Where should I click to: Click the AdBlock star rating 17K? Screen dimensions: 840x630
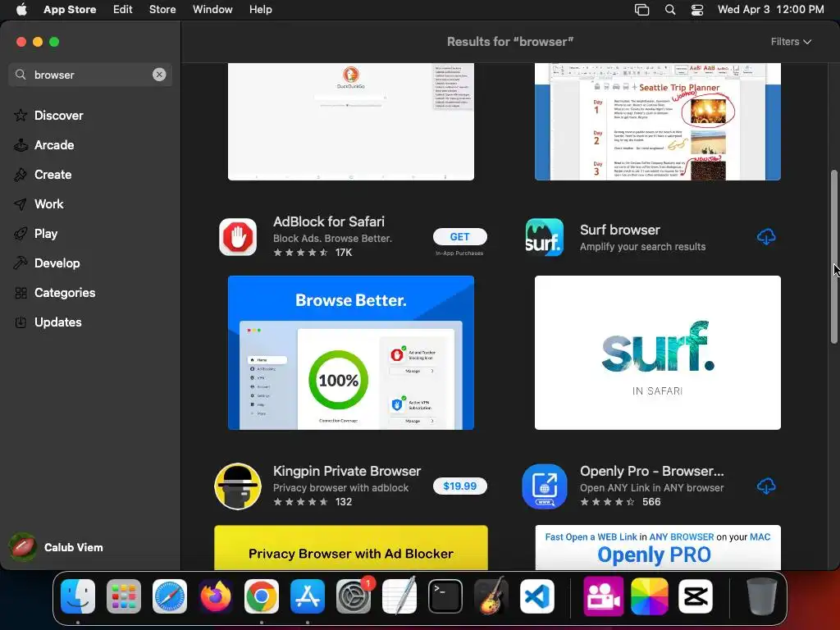[313, 253]
